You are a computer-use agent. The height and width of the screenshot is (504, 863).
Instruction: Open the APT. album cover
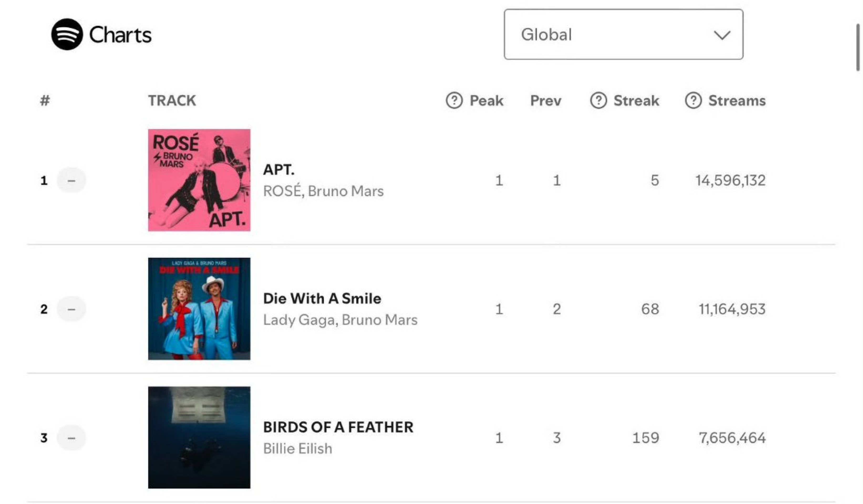coord(199,180)
